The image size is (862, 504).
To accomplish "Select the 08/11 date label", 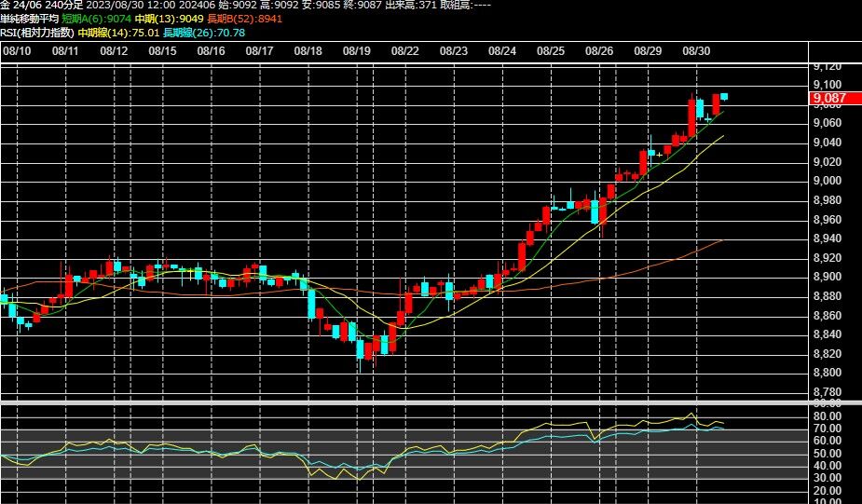I will [65, 51].
